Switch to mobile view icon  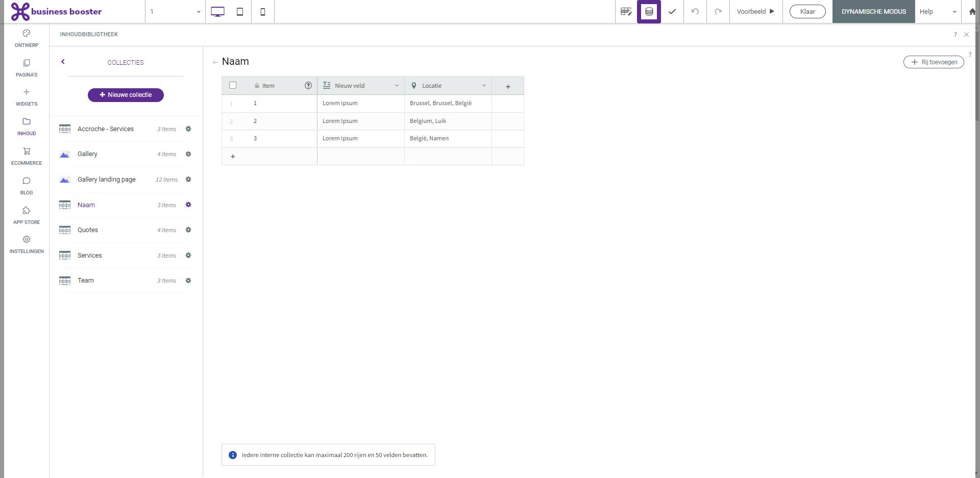click(x=263, y=12)
